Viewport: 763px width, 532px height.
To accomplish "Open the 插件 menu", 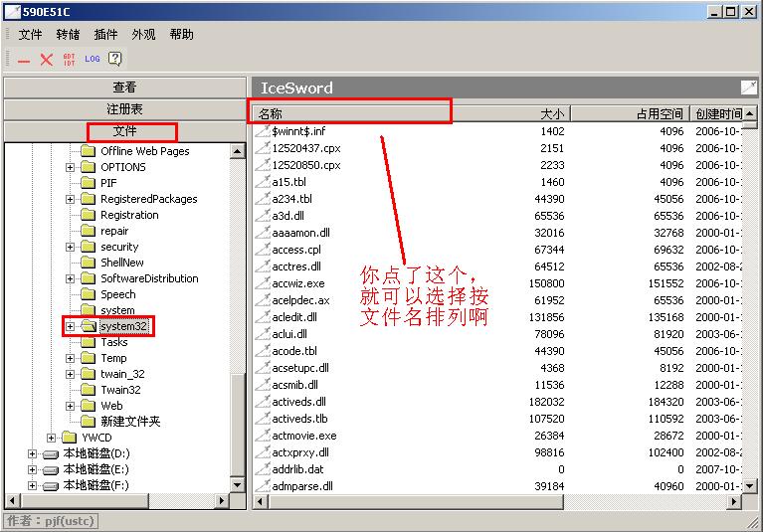I will [x=105, y=35].
